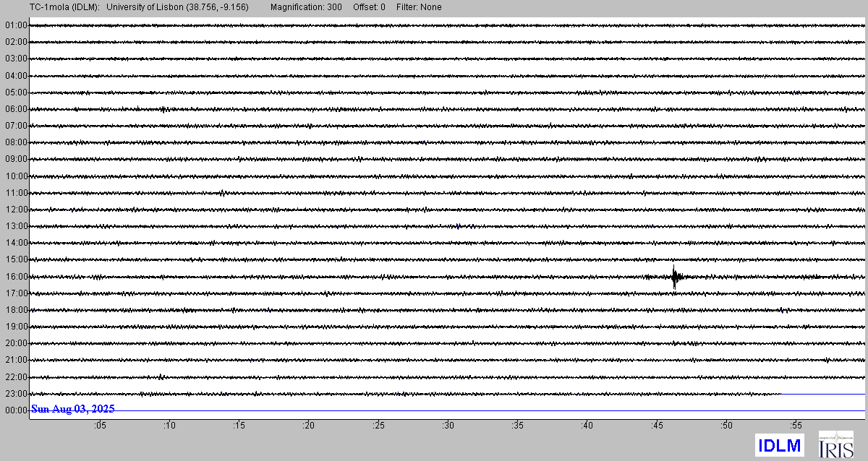Click the :15 minute axis label
Screen dimensions: 868x461
239,427
